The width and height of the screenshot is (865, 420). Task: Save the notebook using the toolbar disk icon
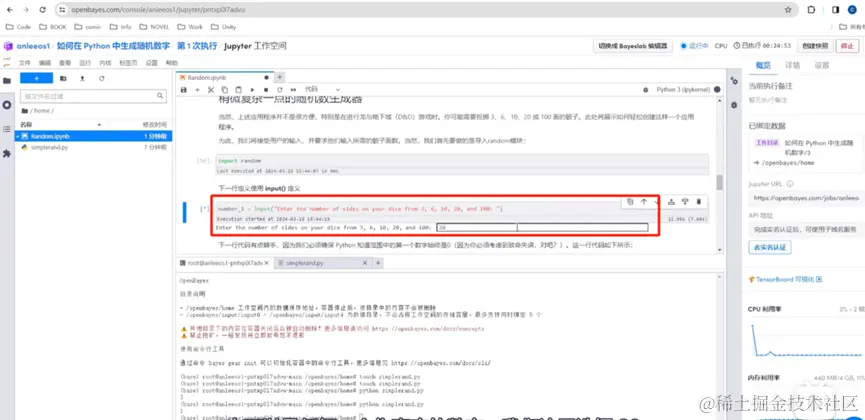point(184,89)
